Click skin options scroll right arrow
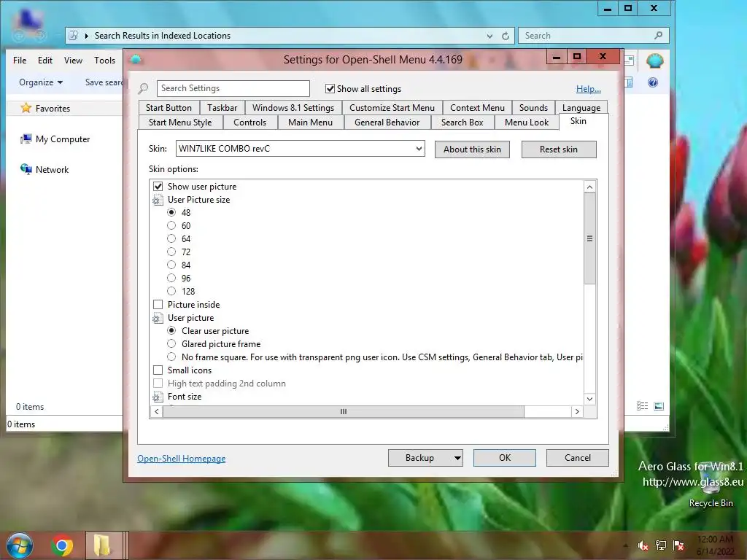The height and width of the screenshot is (560, 747). coord(578,411)
